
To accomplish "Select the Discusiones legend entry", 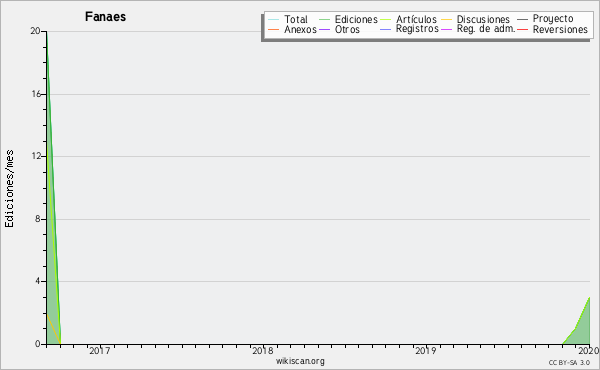I will click(483, 19).
